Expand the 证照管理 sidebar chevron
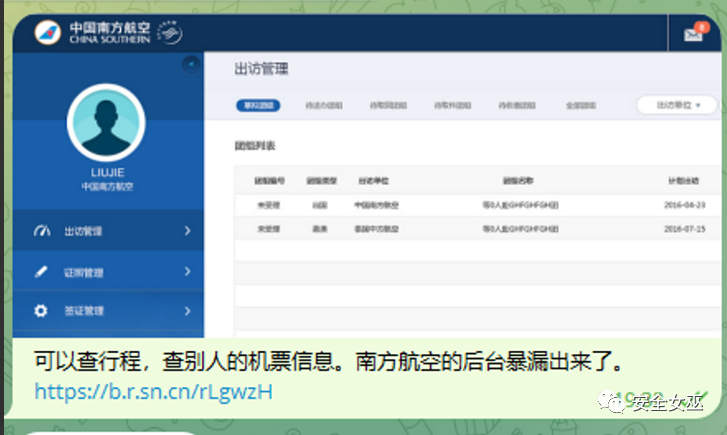 coord(187,271)
